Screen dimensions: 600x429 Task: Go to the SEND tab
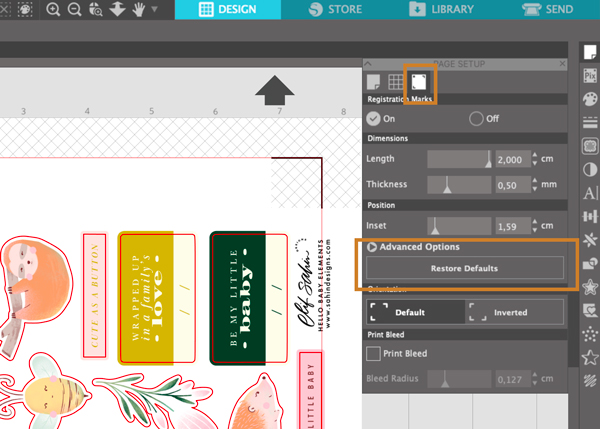548,9
